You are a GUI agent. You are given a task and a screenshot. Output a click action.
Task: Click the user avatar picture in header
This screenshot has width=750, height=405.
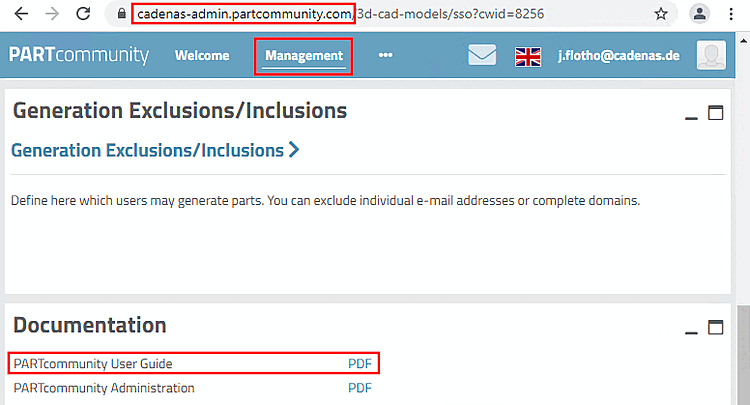coord(711,56)
